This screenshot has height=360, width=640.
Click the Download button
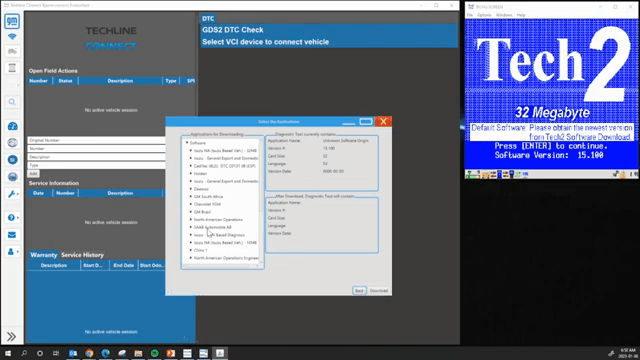pyautogui.click(x=379, y=291)
